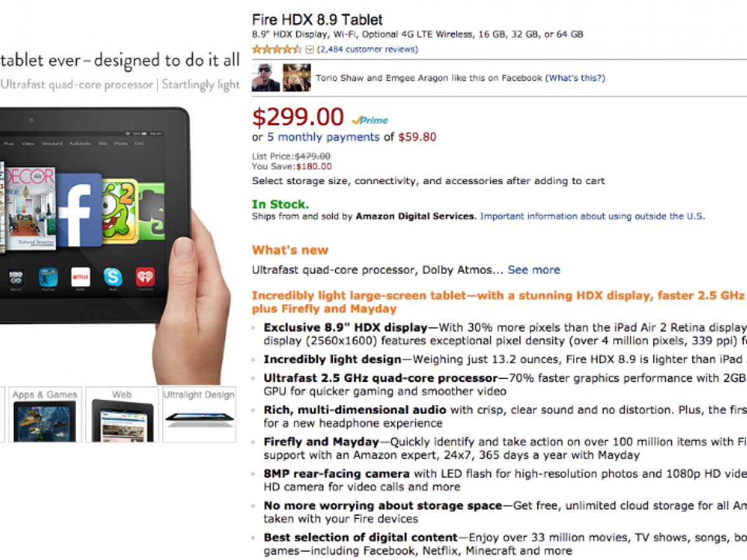Click the Prime badge next to price
The height and width of the screenshot is (560, 747).
369,120
